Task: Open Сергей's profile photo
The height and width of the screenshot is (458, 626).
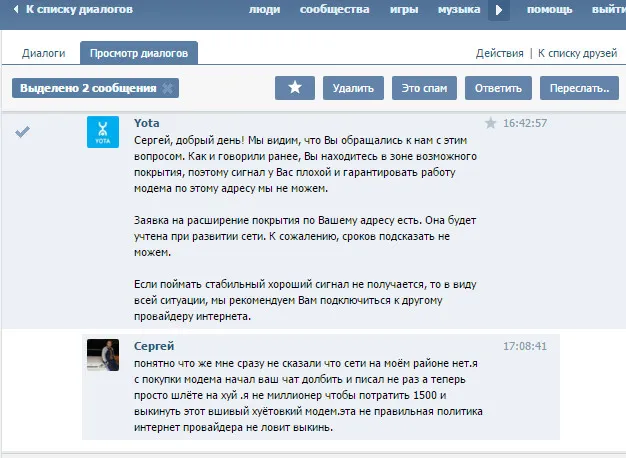Action: [103, 355]
